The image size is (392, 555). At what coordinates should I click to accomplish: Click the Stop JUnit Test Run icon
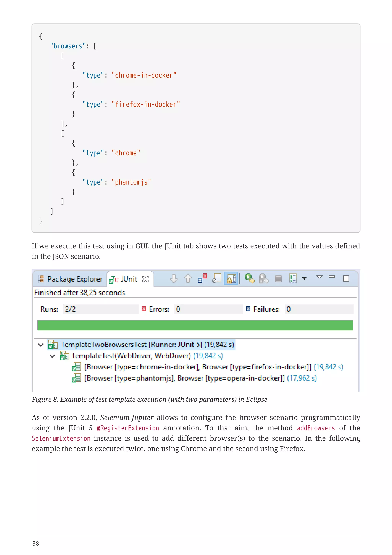pyautogui.click(x=278, y=279)
